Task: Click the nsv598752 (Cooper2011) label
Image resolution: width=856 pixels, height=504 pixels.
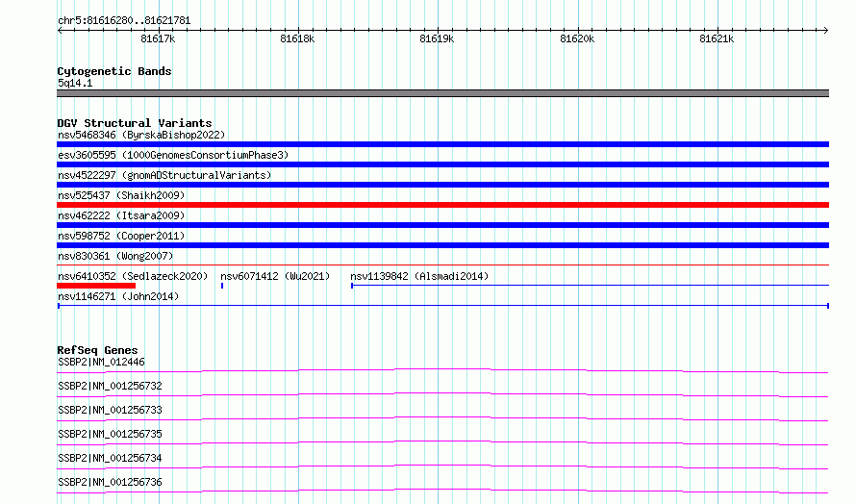Action: (121, 236)
